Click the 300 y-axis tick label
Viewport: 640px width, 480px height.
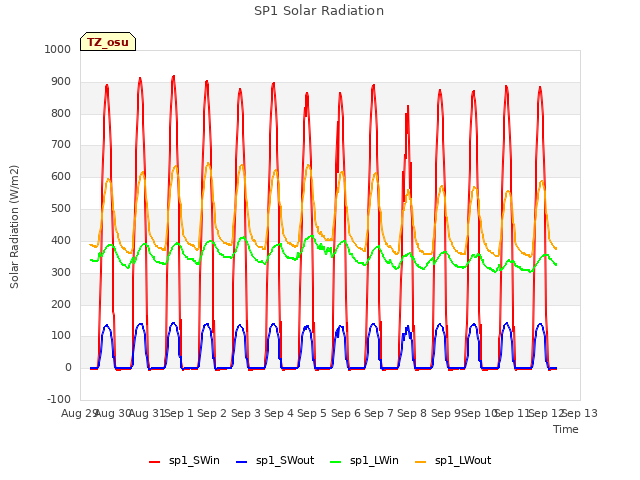pos(61,272)
